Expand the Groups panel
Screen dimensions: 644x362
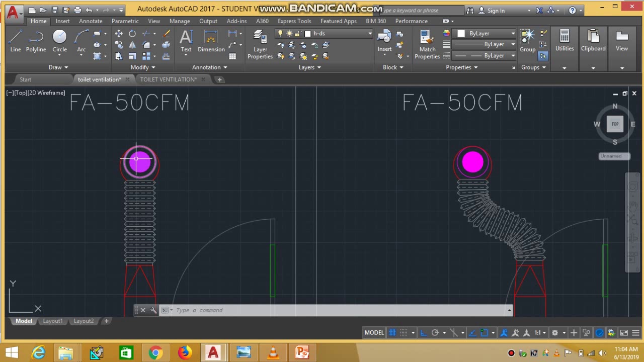click(533, 67)
